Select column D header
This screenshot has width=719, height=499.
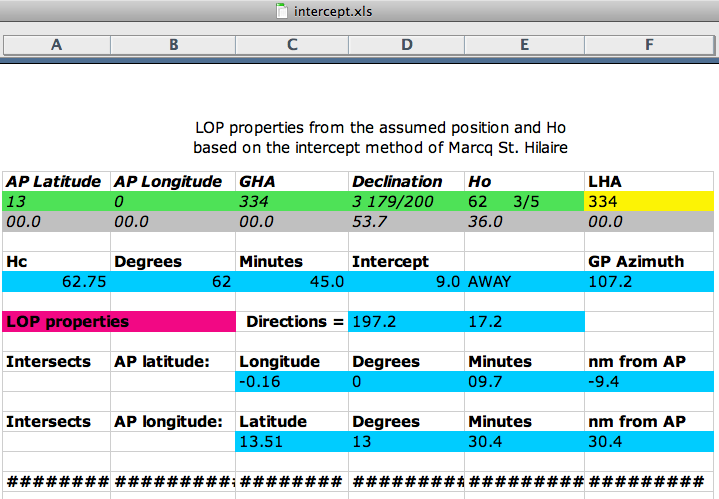coord(406,45)
